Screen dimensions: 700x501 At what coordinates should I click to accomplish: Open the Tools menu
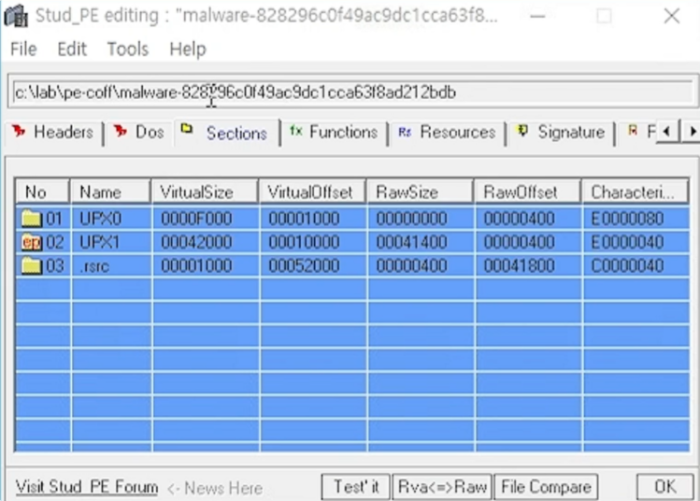point(128,49)
